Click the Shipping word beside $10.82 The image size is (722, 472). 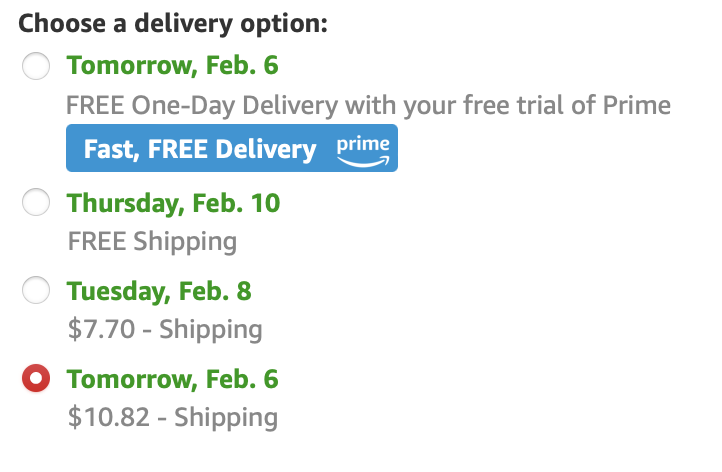pos(226,417)
